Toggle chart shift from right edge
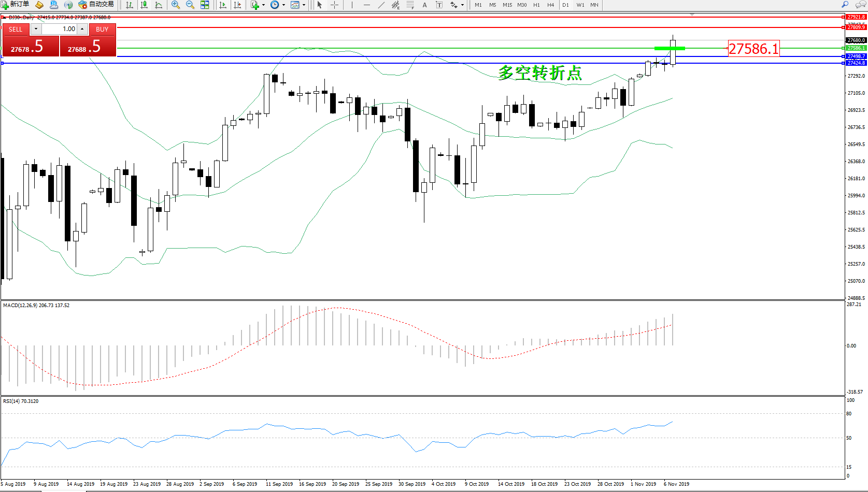The height and width of the screenshot is (492, 868). [x=237, y=5]
